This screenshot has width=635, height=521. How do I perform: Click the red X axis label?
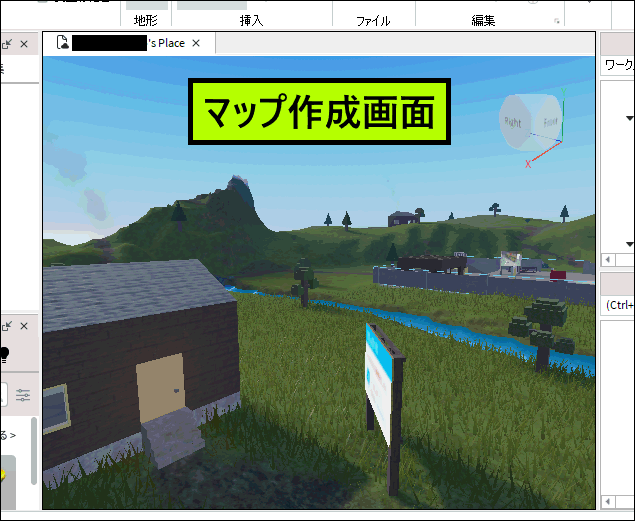pos(528,164)
